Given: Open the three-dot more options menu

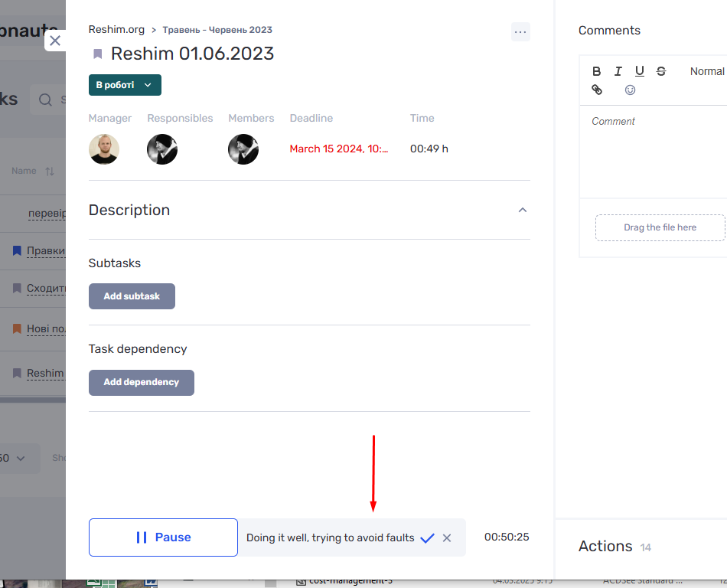Looking at the screenshot, I should click(520, 32).
